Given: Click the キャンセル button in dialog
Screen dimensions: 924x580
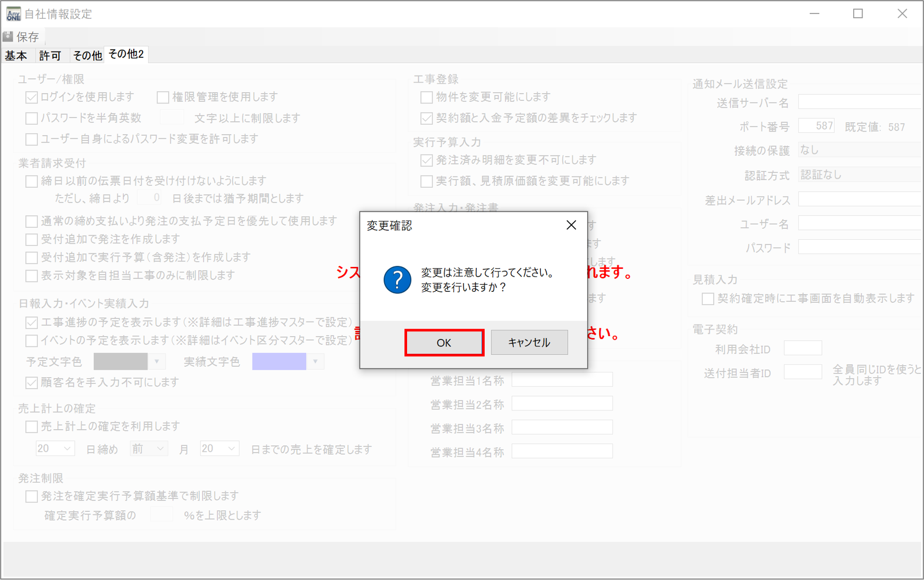Looking at the screenshot, I should [x=529, y=343].
